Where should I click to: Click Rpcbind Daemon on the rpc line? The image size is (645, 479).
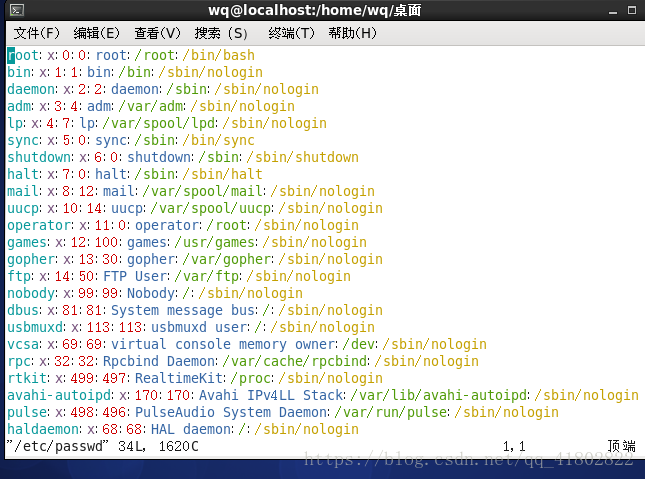159,361
